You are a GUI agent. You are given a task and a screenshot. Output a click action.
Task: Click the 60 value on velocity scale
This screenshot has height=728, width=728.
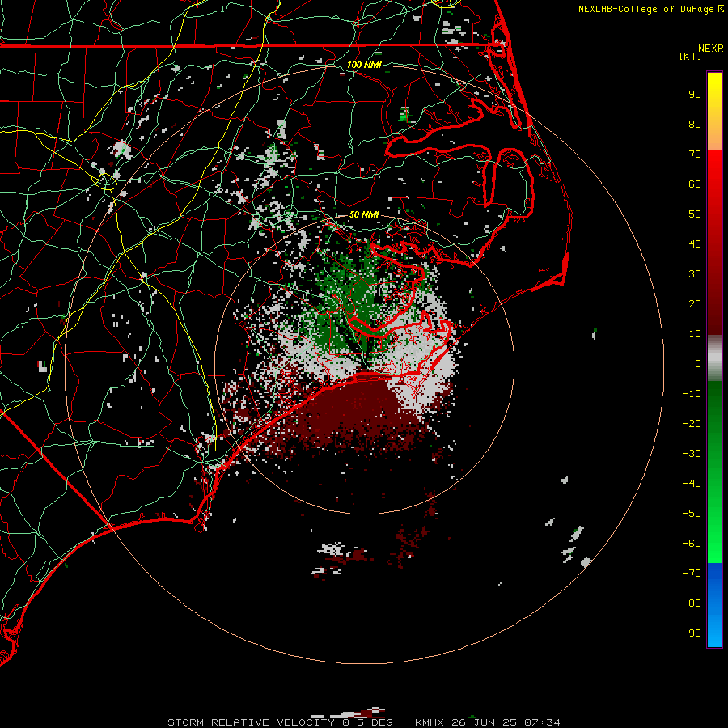click(695, 184)
